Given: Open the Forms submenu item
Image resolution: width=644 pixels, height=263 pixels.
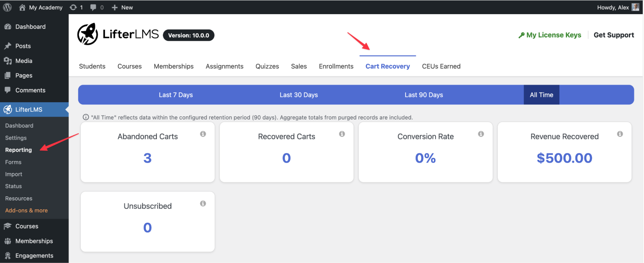Looking at the screenshot, I should (13, 162).
